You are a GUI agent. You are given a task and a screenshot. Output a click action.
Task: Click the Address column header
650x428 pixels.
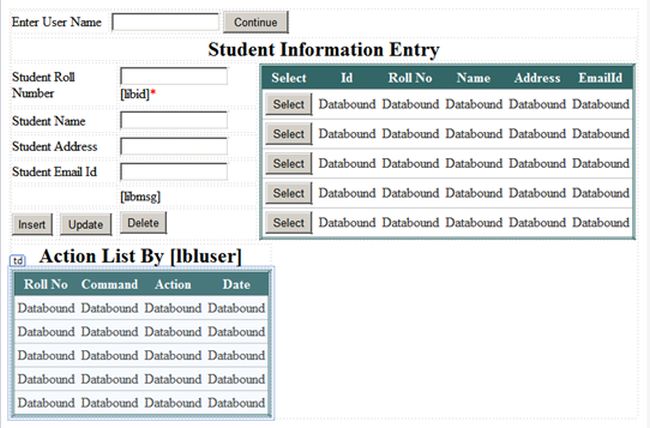point(537,78)
